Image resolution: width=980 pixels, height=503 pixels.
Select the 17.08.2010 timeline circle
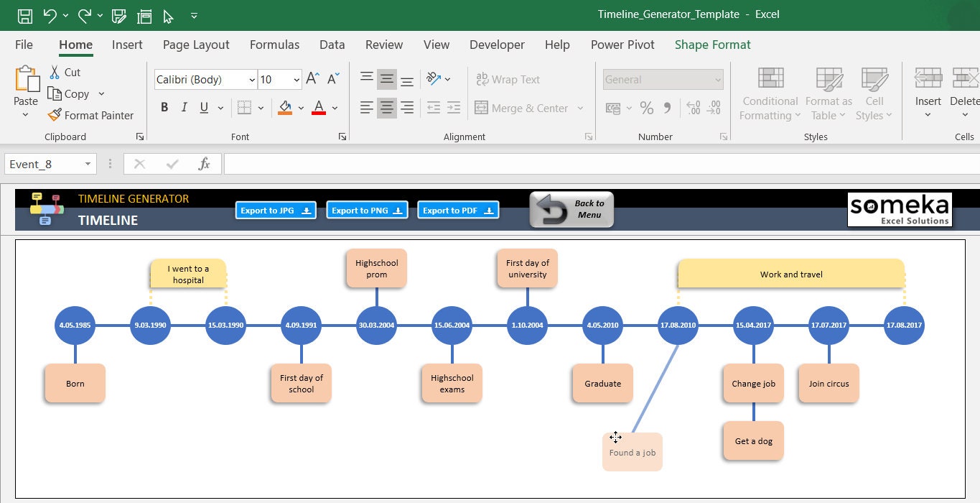click(678, 325)
